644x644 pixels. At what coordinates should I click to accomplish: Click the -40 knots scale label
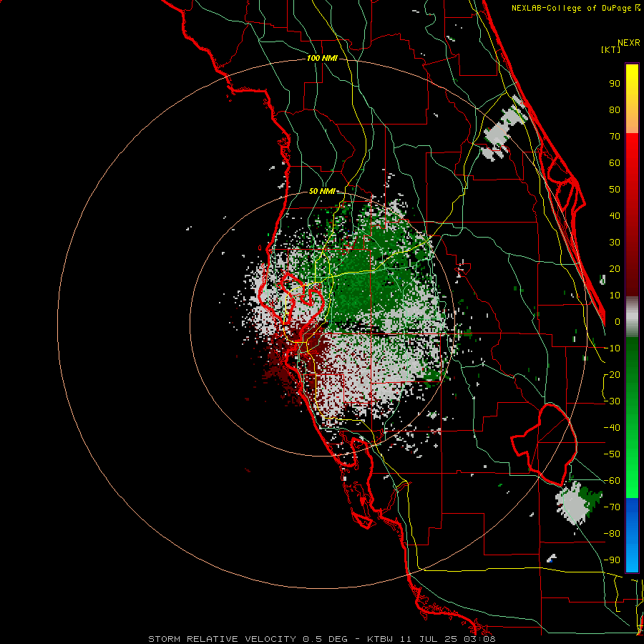(x=612, y=428)
